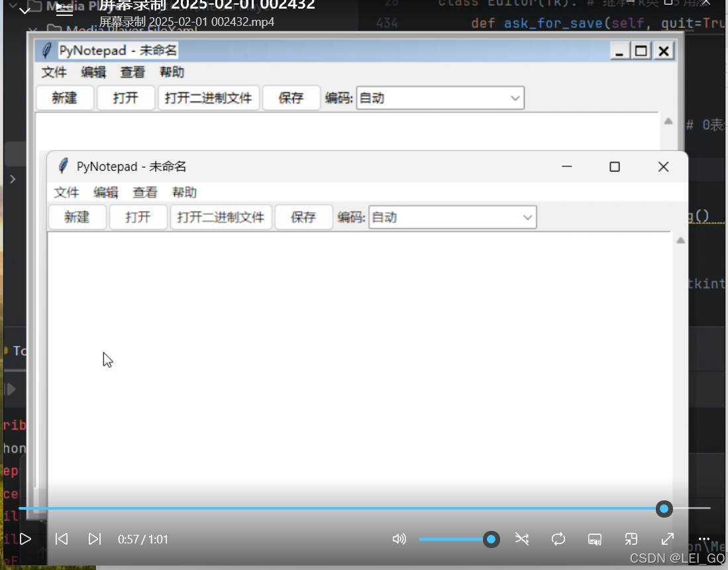Image resolution: width=728 pixels, height=570 pixels.
Task: Close the front PyNotepad window
Action: (664, 166)
